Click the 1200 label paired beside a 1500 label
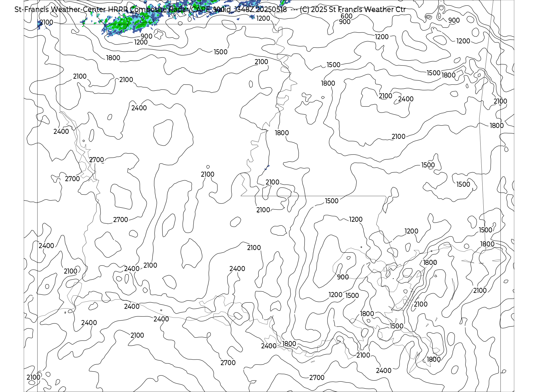 tap(335, 295)
